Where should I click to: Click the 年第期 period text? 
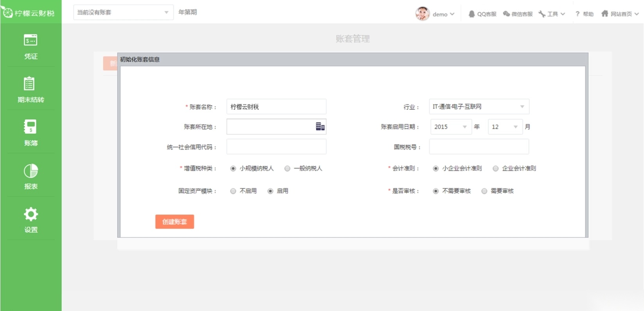[188, 13]
